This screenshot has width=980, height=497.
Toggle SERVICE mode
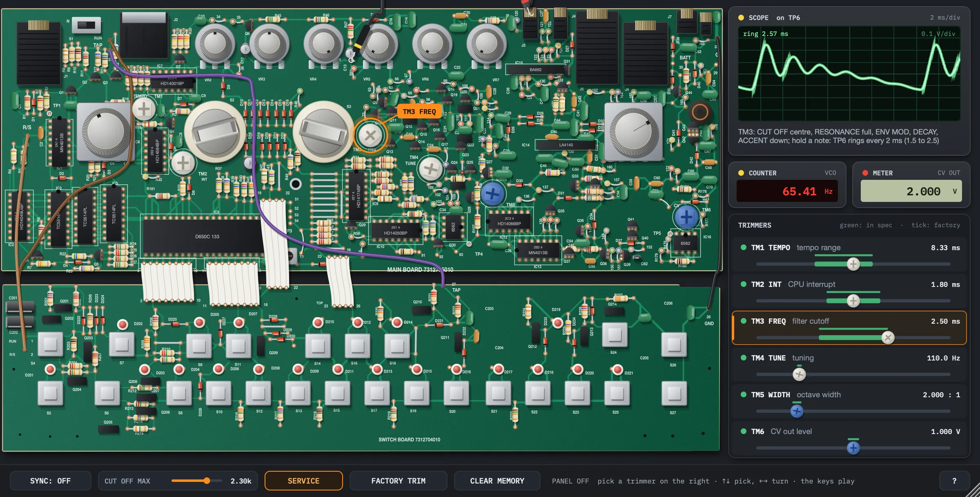[x=303, y=481]
